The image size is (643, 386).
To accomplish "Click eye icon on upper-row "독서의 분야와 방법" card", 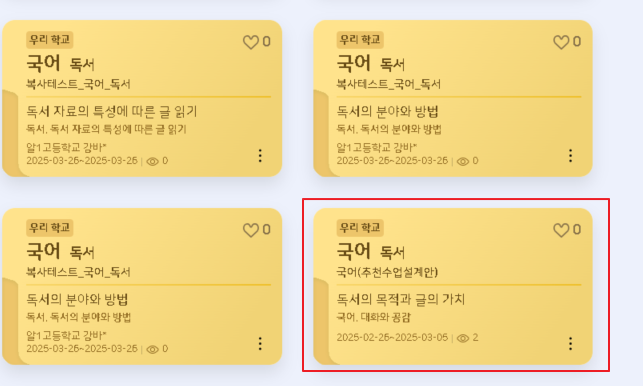I will point(463,161).
